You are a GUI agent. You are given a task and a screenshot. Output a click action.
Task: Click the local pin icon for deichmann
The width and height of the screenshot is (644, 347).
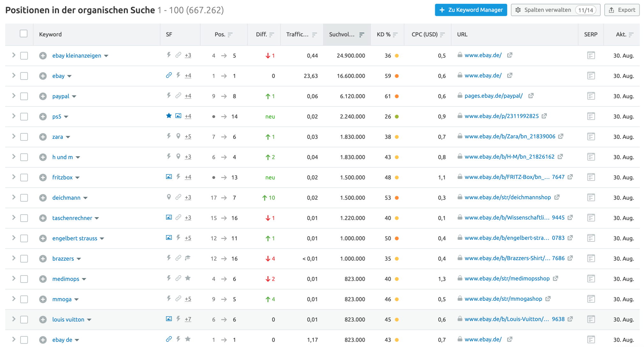(169, 197)
